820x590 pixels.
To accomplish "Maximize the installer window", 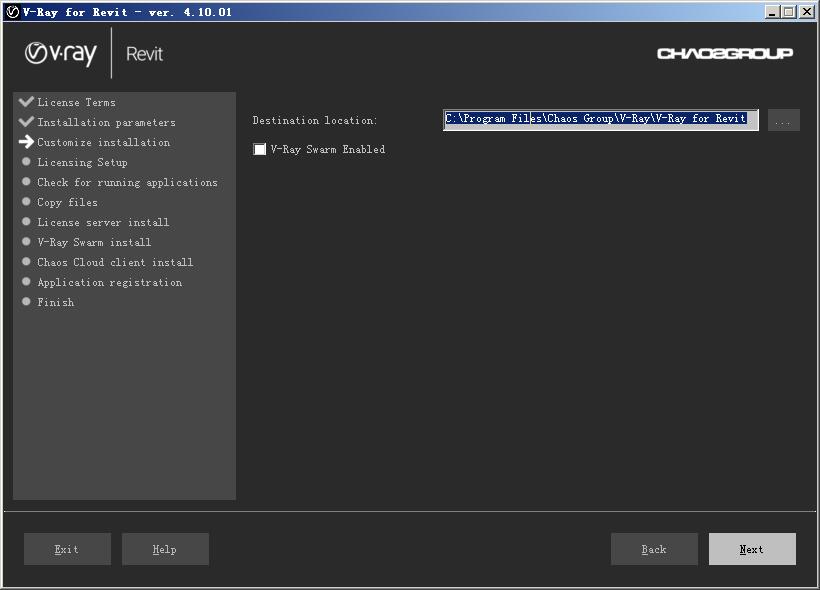I will 789,12.
